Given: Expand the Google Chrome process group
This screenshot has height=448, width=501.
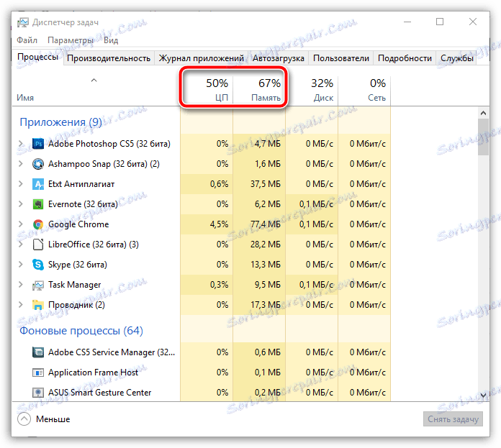Looking at the screenshot, I should coord(21,224).
